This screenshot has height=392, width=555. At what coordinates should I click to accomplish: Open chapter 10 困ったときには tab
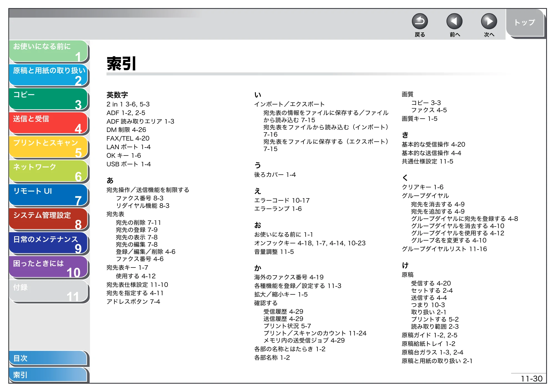(x=49, y=268)
